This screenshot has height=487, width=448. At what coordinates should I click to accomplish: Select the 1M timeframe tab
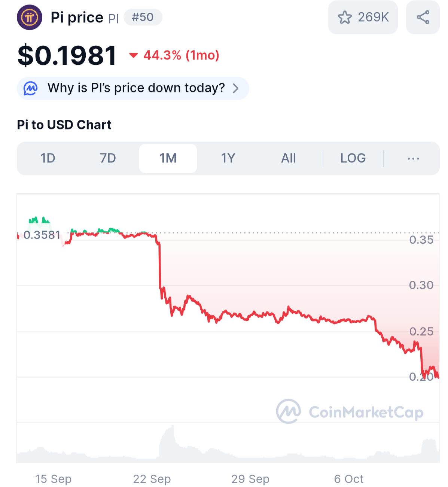click(x=168, y=158)
